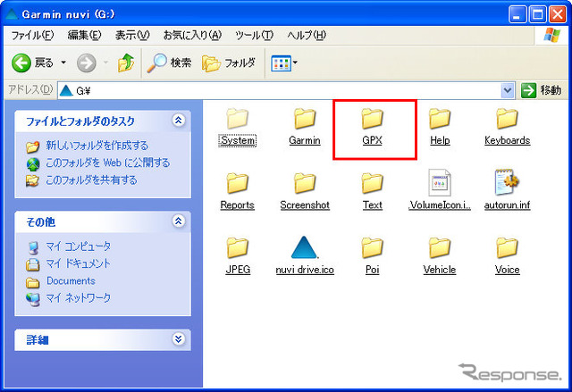This screenshot has height=392, width=572.
Task: Click the new folder task icon
Action: (33, 146)
